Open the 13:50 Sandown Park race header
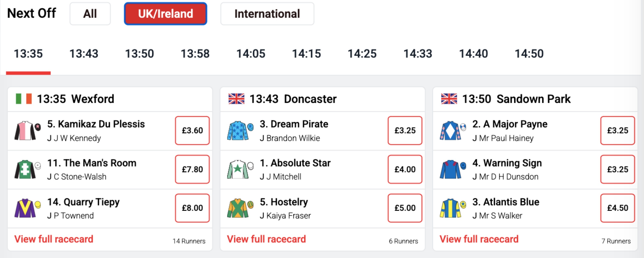 tap(516, 99)
